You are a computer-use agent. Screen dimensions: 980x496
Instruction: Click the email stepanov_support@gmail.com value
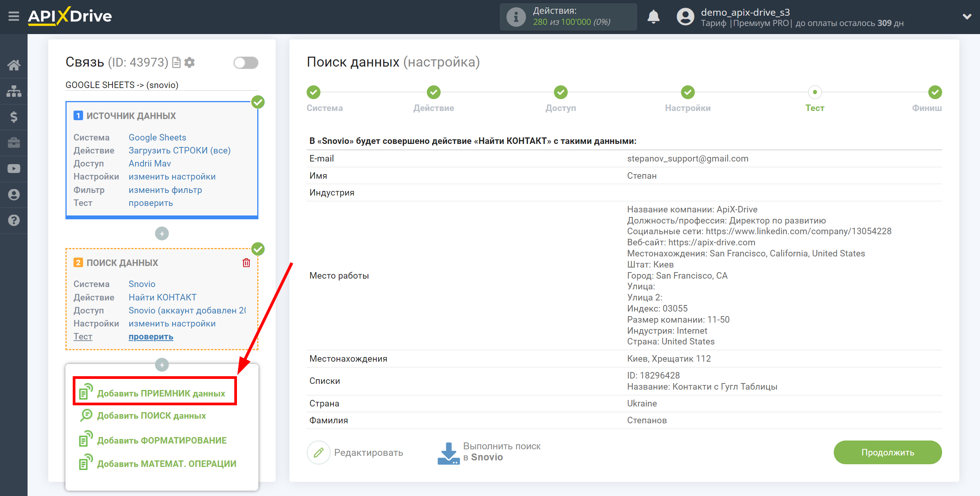[x=688, y=158]
